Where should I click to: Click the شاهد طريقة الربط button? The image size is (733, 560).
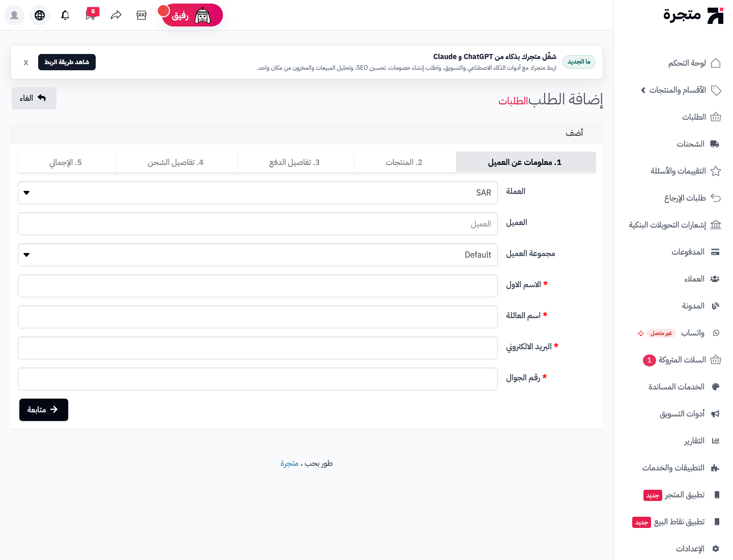click(67, 62)
